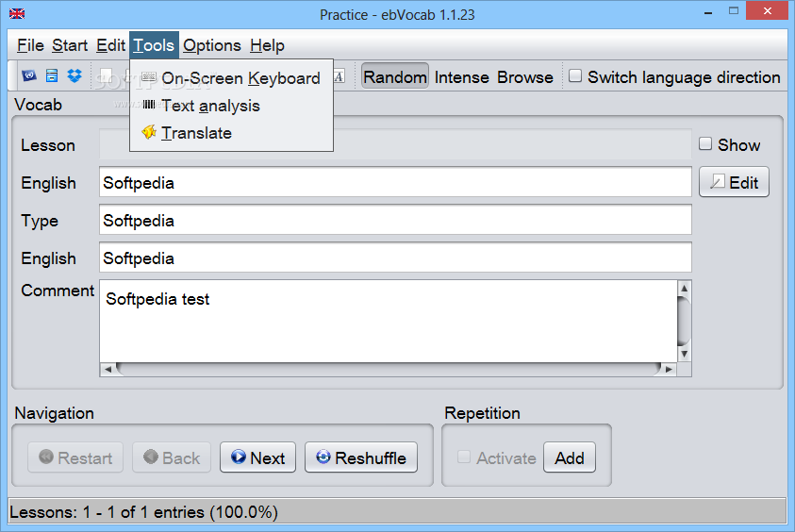Click the Comment scroll down arrow

(x=684, y=355)
